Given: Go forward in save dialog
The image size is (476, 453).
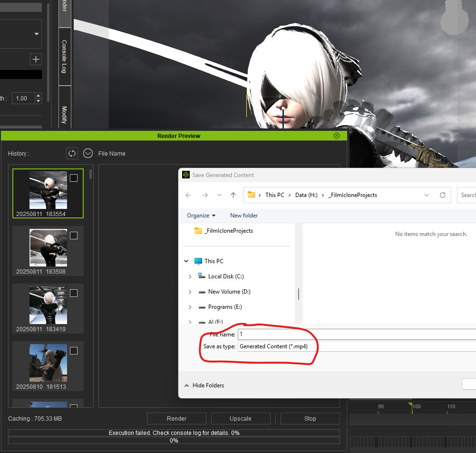Looking at the screenshot, I should [x=205, y=195].
